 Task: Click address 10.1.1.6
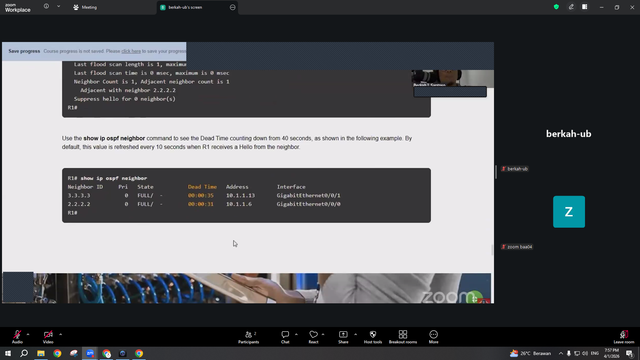pyautogui.click(x=239, y=204)
